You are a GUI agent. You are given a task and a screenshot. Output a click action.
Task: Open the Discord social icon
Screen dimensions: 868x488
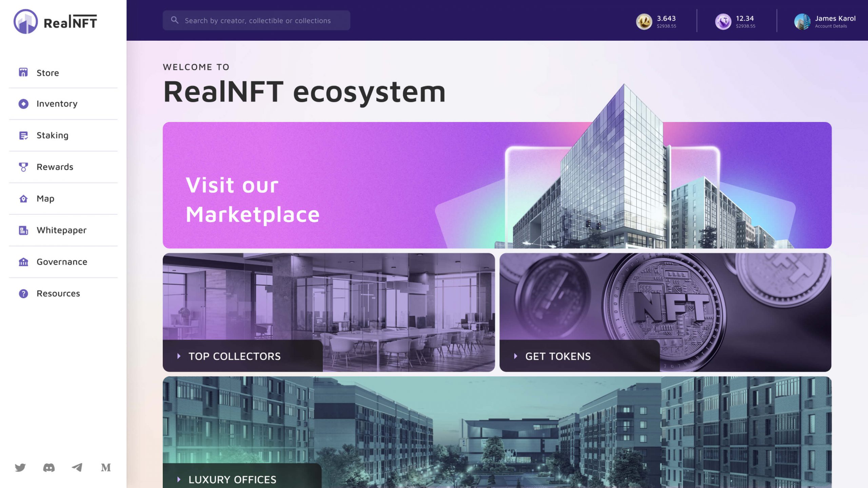tap(49, 468)
